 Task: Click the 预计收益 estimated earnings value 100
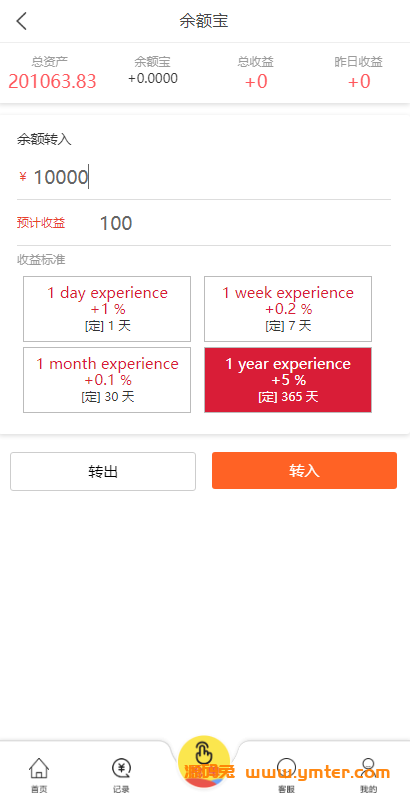[x=116, y=223]
